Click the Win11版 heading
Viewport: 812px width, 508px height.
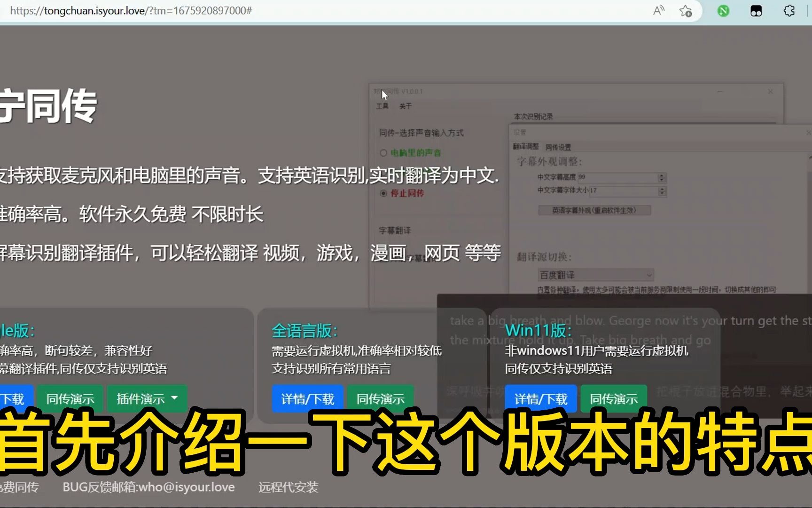pos(539,330)
